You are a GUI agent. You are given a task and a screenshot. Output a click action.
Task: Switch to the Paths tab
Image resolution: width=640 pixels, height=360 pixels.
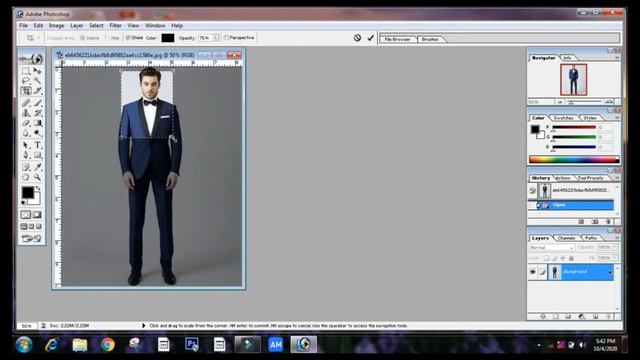click(591, 238)
